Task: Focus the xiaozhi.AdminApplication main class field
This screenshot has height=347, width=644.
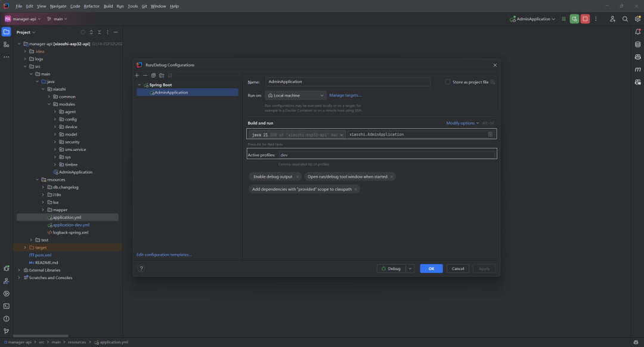Action: pos(420,134)
